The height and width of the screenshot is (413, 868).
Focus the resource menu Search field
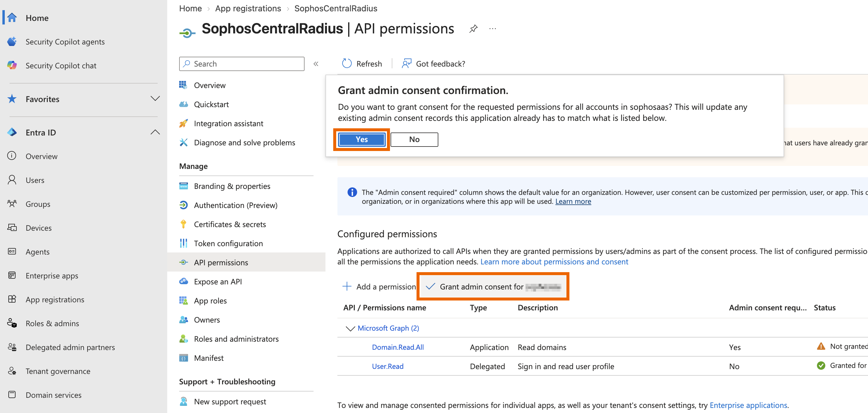coord(242,64)
